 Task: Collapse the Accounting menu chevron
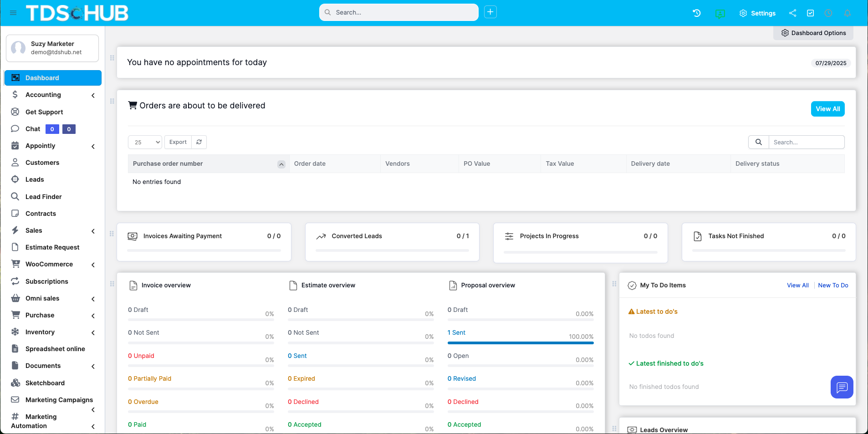coord(93,95)
